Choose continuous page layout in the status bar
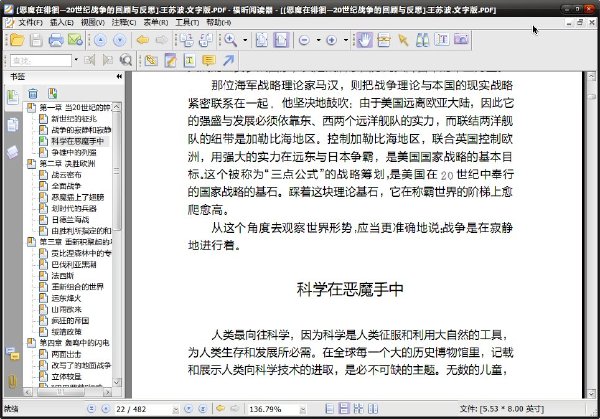Image resolution: width=600 pixels, height=419 pixels. pyautogui.click(x=344, y=409)
